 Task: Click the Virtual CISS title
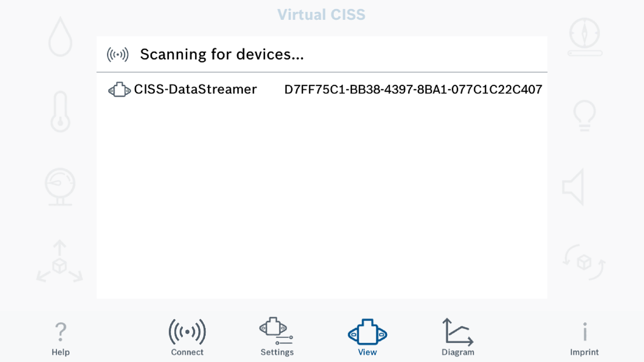322,14
